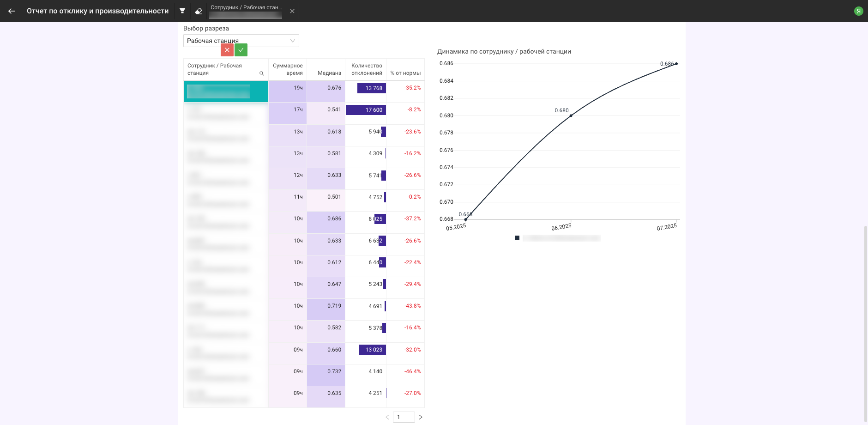Sort by Медиана column header
Image resolution: width=868 pixels, height=425 pixels.
[x=329, y=73]
